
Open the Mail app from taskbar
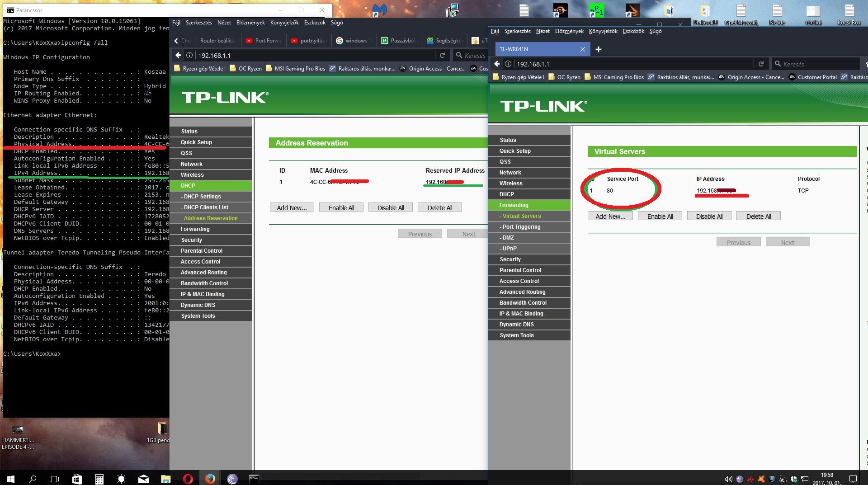[144, 479]
